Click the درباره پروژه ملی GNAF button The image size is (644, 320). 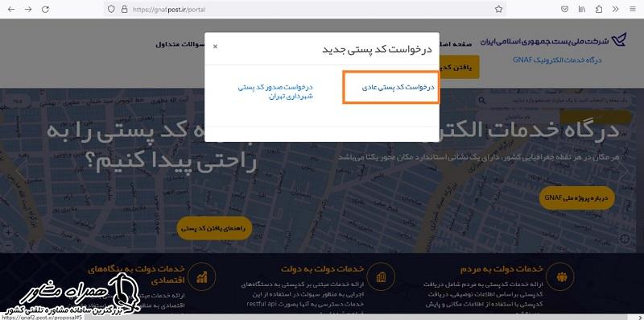577,198
